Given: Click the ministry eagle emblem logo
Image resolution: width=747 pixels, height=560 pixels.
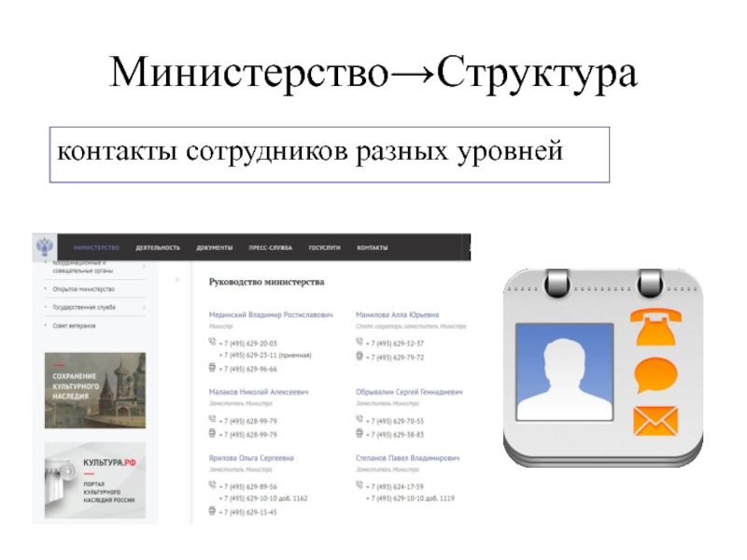Looking at the screenshot, I should [44, 248].
